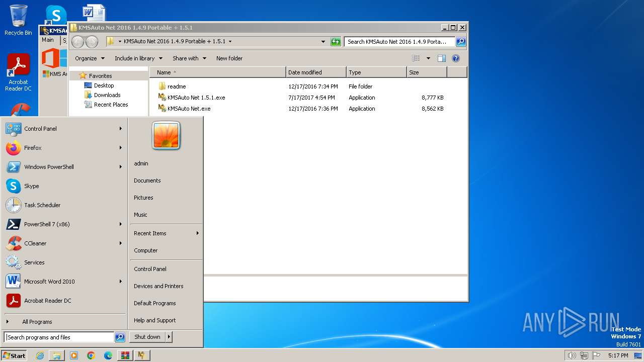644x362 pixels.
Task: Sort by Name column header
Action: tap(218, 72)
